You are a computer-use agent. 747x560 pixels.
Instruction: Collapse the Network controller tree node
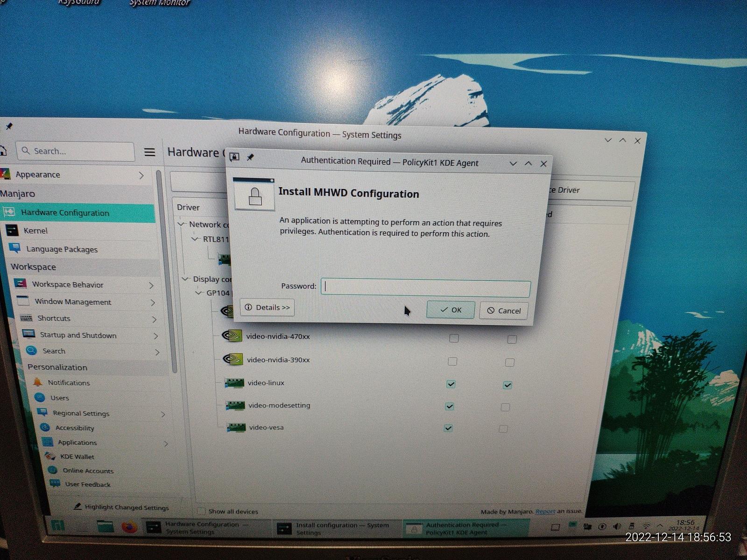181,224
